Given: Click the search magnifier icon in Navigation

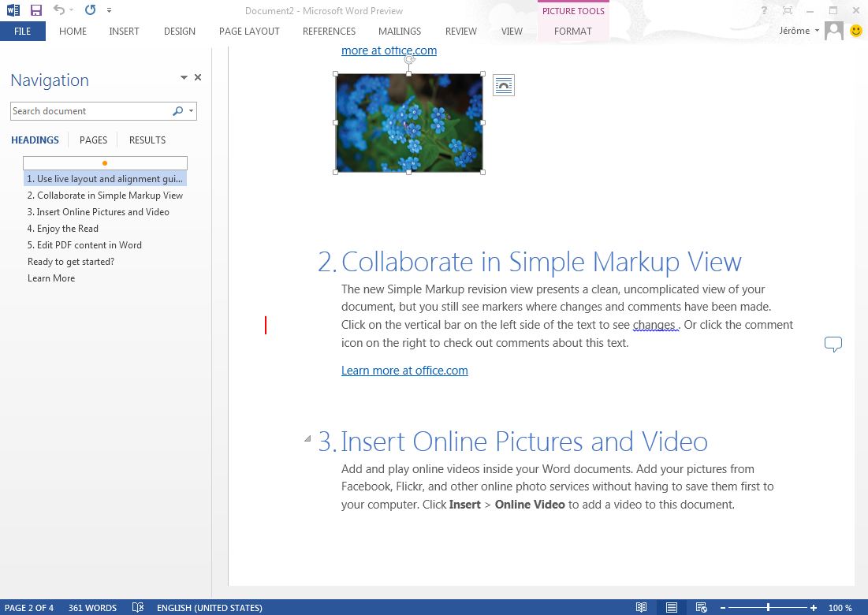Looking at the screenshot, I should (x=177, y=110).
